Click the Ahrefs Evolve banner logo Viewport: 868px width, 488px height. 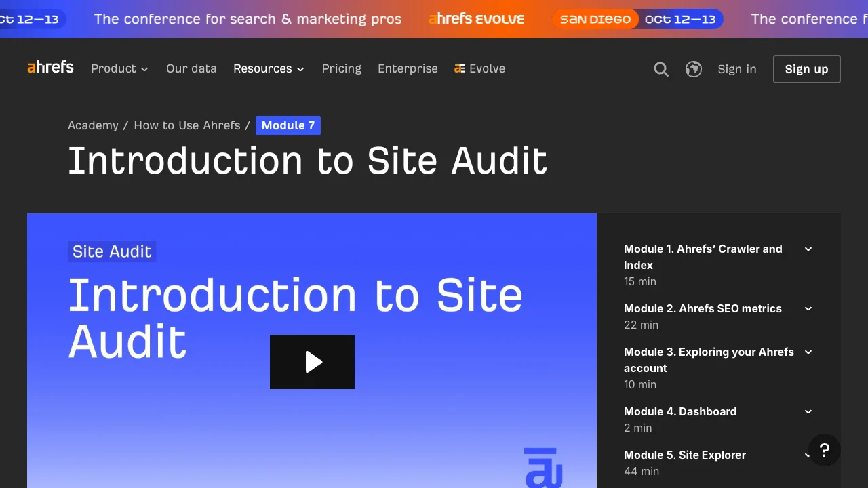point(477,19)
